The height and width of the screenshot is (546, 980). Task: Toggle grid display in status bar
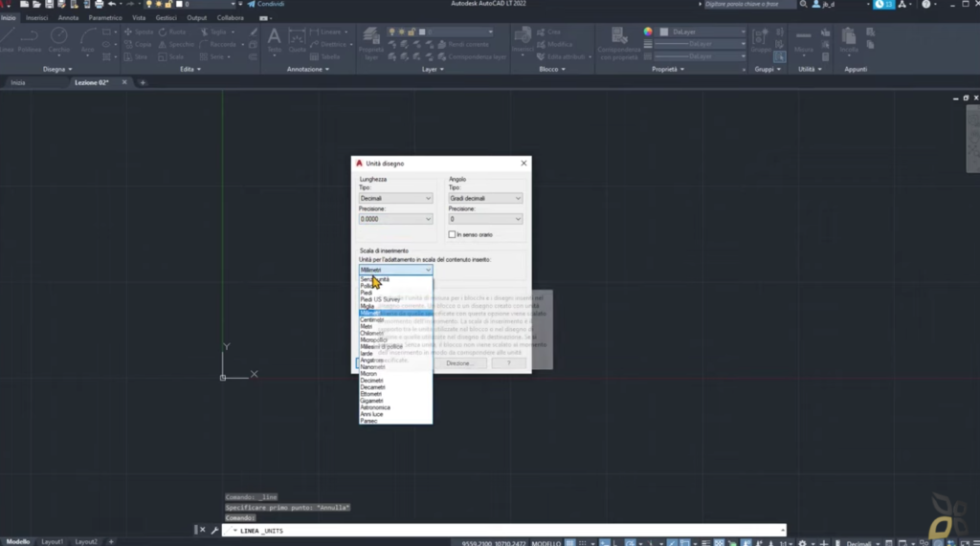pos(569,542)
